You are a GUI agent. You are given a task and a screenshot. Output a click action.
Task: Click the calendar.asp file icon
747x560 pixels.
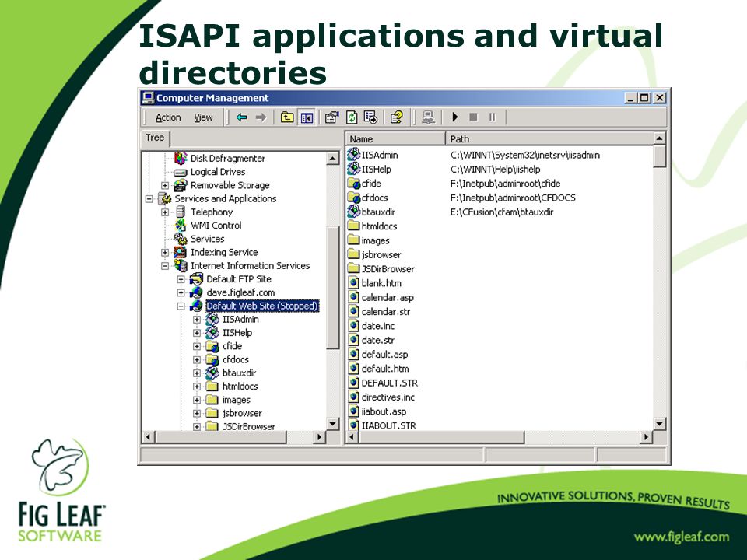353,297
